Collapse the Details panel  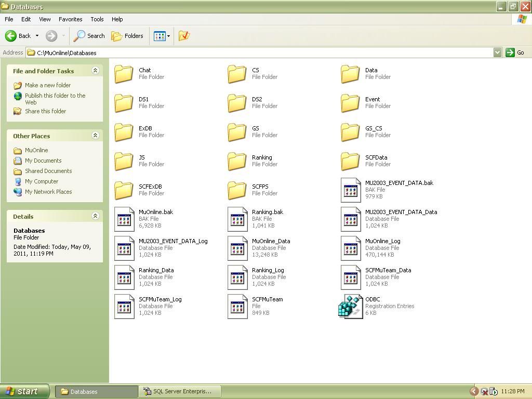click(95, 216)
